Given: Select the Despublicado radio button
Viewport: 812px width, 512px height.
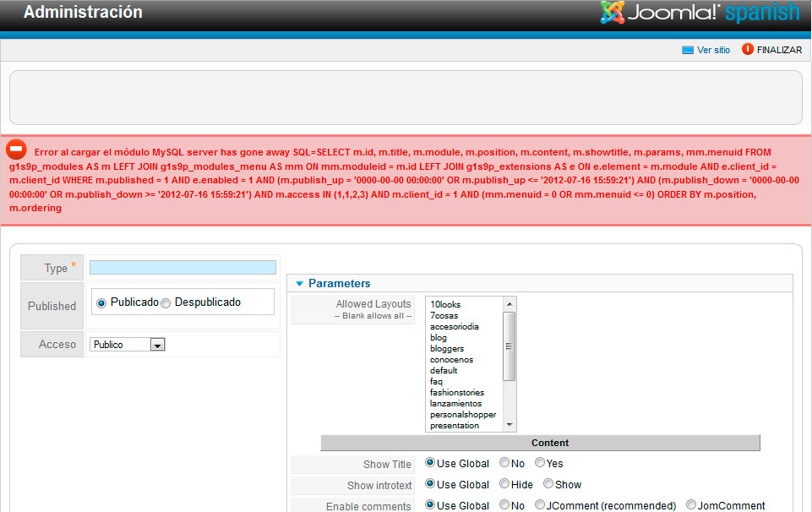Looking at the screenshot, I should point(166,303).
